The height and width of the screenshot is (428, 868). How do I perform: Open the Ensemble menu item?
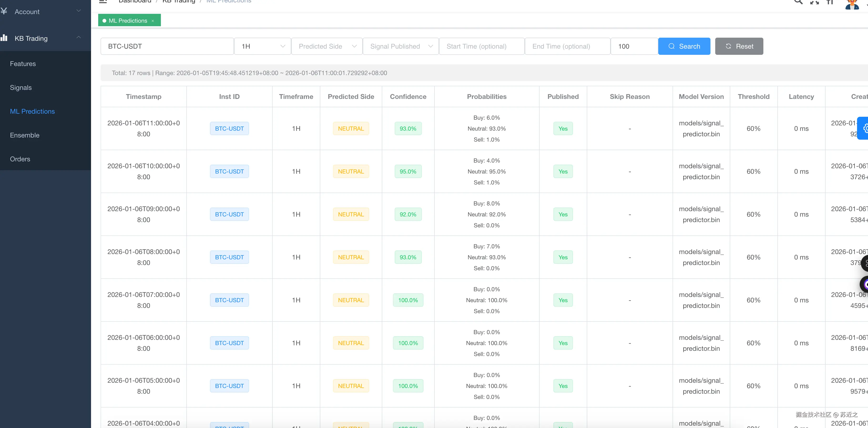coord(25,135)
